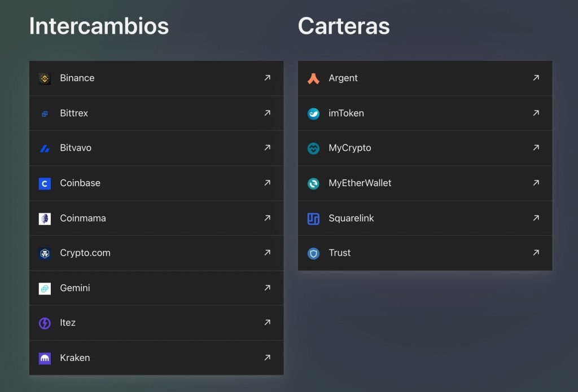Click external arrow in imToken row
The image size is (578, 392).
536,113
